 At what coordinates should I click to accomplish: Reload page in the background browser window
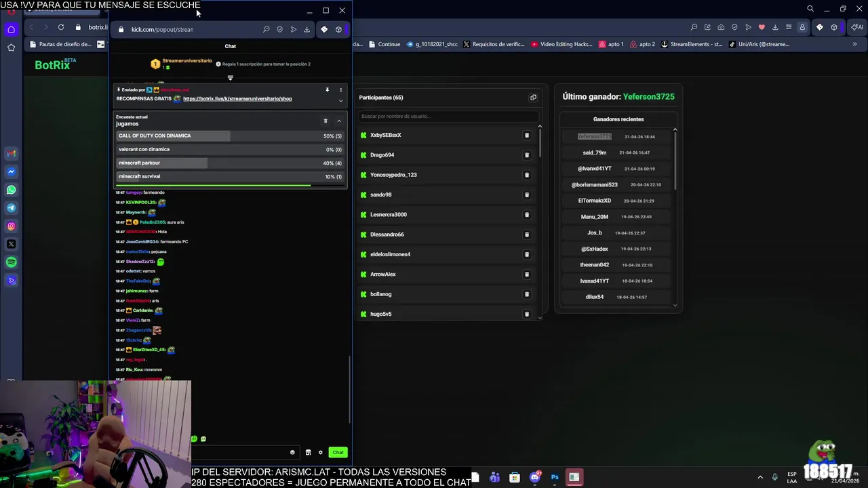[61, 27]
